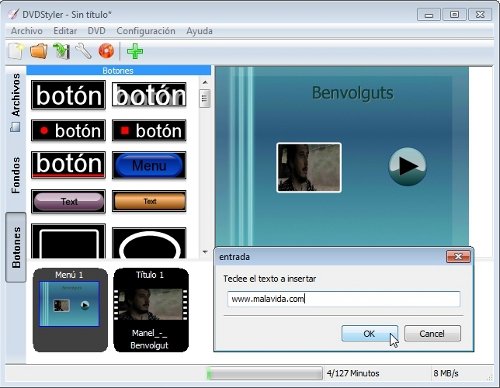Image resolution: width=500 pixels, height=388 pixels.
Task: Select the 'Benvolguts' title text in menu preview
Action: pos(353,93)
